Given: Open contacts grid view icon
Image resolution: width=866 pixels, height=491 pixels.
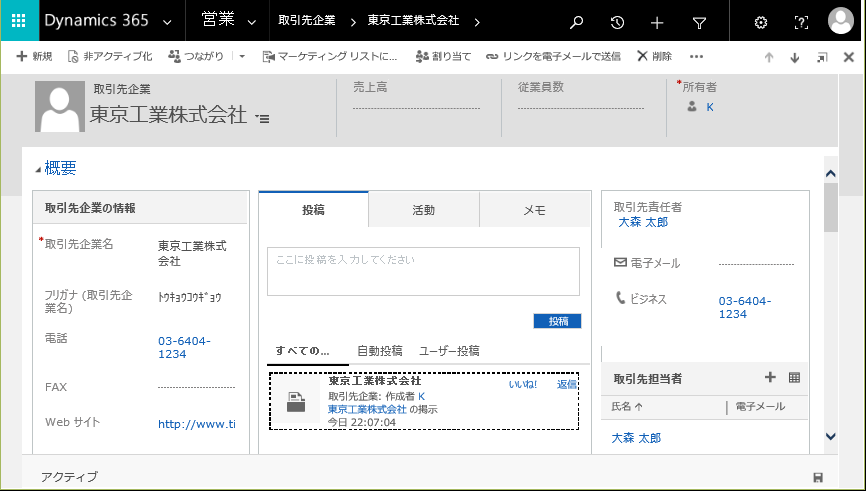Looking at the screenshot, I should [794, 378].
